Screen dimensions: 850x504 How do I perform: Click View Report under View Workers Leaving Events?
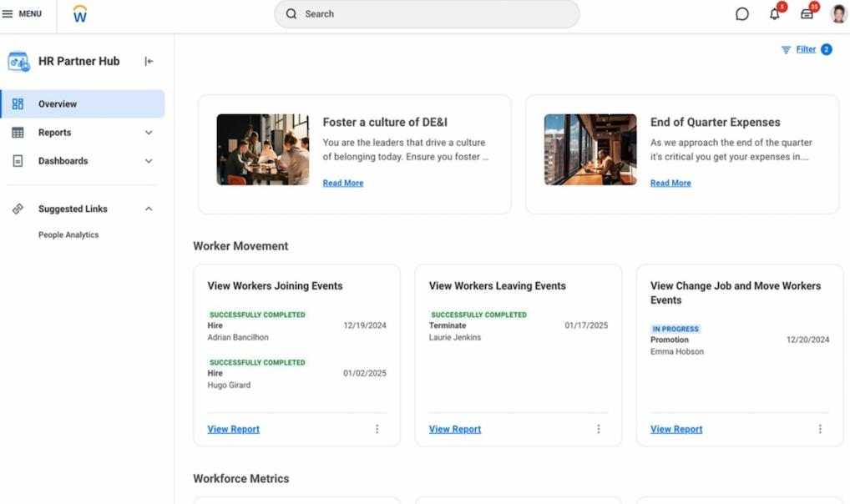454,429
